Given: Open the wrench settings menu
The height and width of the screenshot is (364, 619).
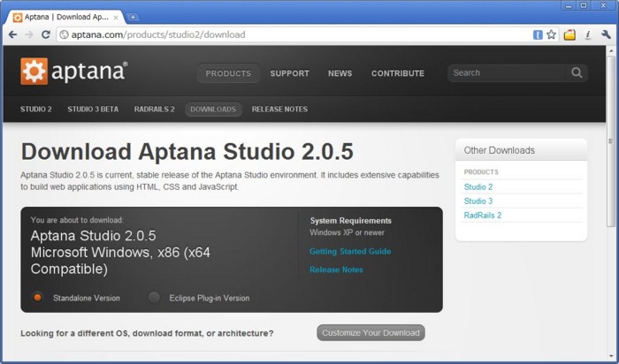Looking at the screenshot, I should [x=606, y=34].
